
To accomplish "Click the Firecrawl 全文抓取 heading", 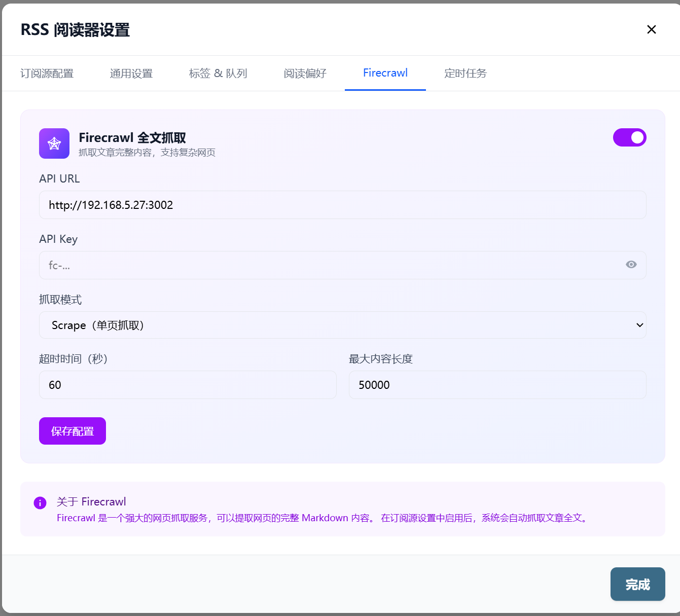I will [x=132, y=137].
